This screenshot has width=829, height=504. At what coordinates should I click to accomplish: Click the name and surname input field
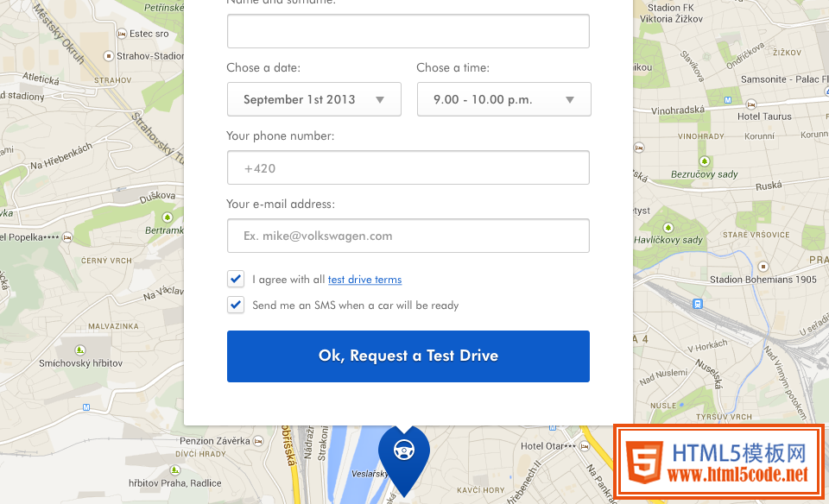[x=408, y=31]
